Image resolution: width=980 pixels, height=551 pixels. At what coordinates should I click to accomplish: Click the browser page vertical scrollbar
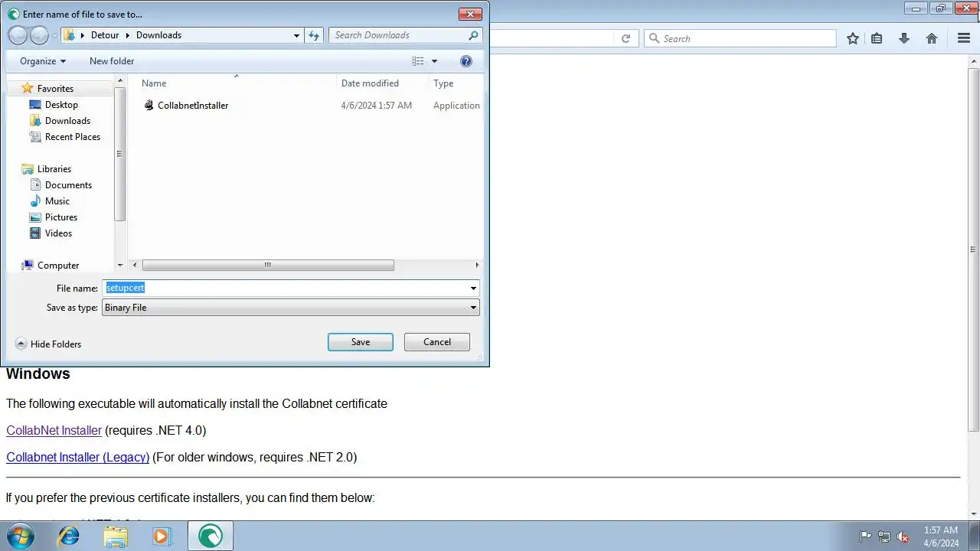974,249
